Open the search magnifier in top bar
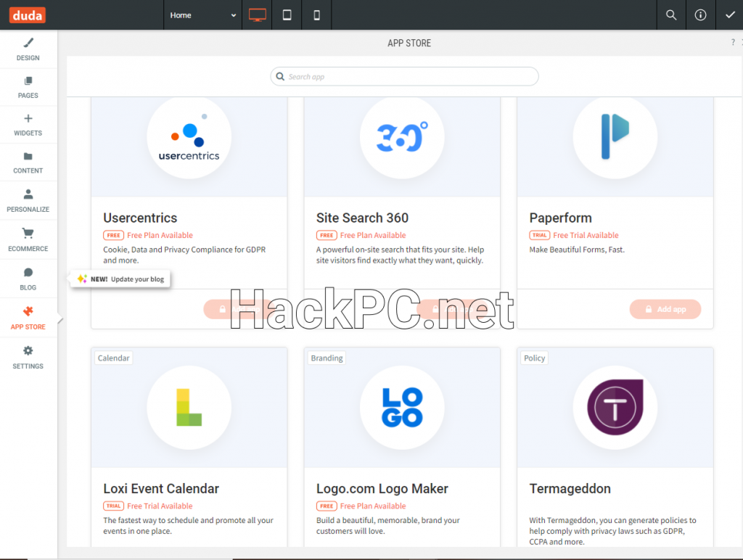Viewport: 743px width, 560px height. 671,15
